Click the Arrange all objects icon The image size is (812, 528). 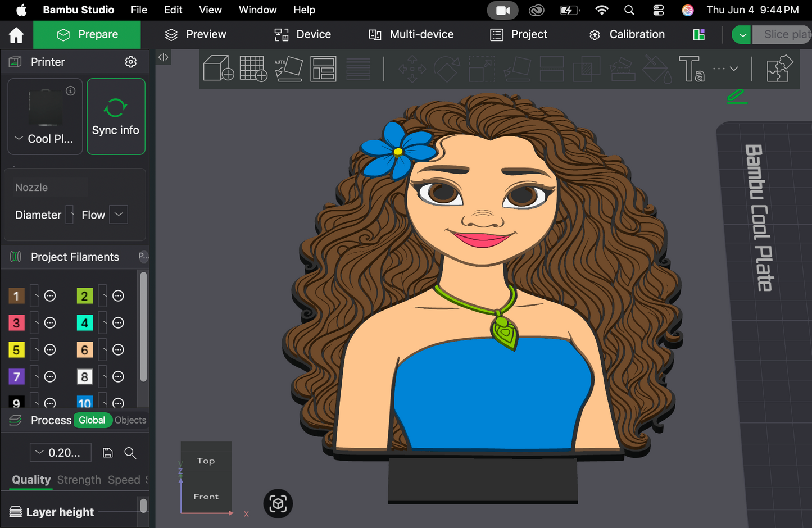[x=324, y=69]
